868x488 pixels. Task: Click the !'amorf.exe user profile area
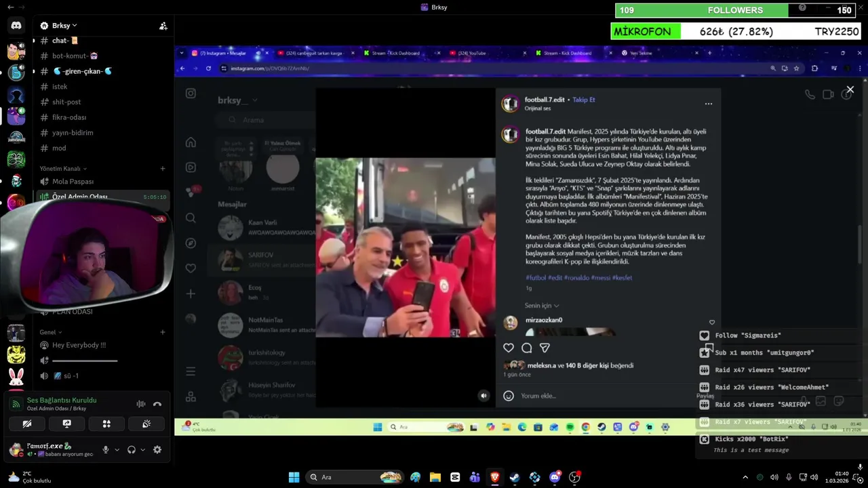point(51,449)
